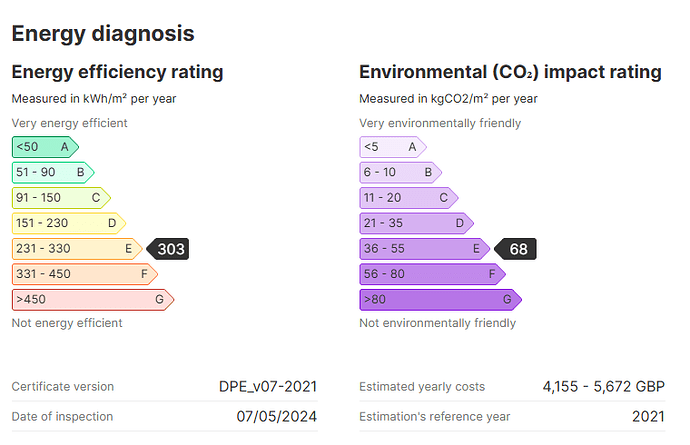690x445 pixels.
Task: Click the 07/05/2024 inspection date
Action: 277,416
